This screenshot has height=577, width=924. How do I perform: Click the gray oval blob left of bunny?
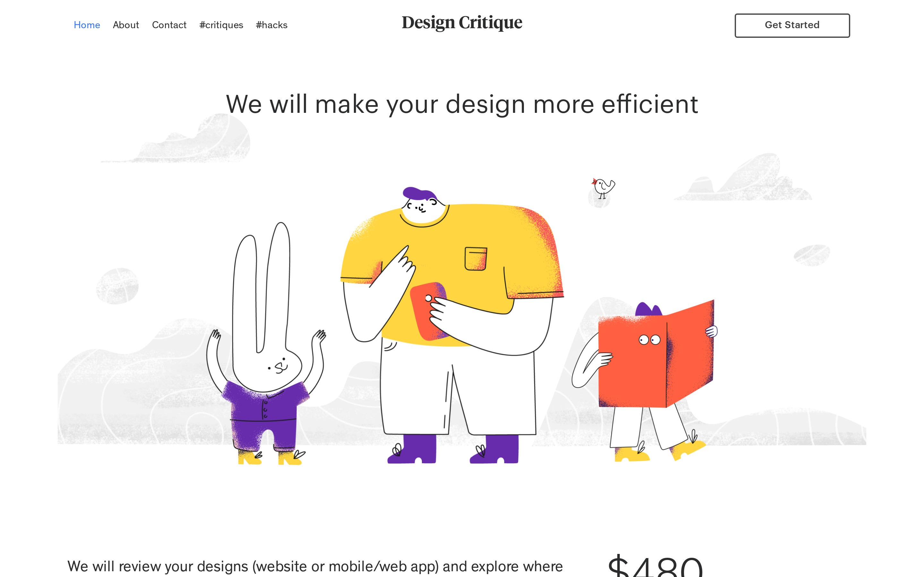pos(117,286)
